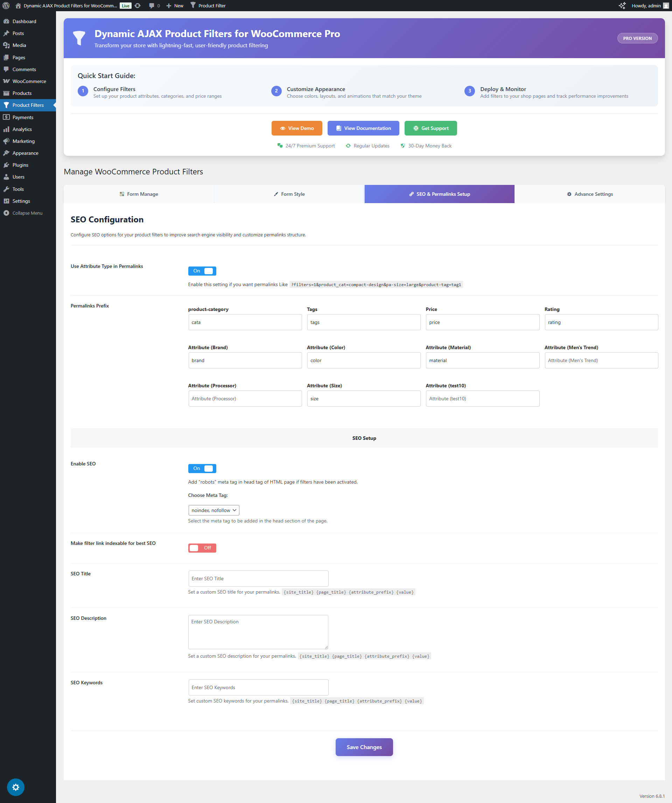Open the Advance Settings tab

(590, 194)
